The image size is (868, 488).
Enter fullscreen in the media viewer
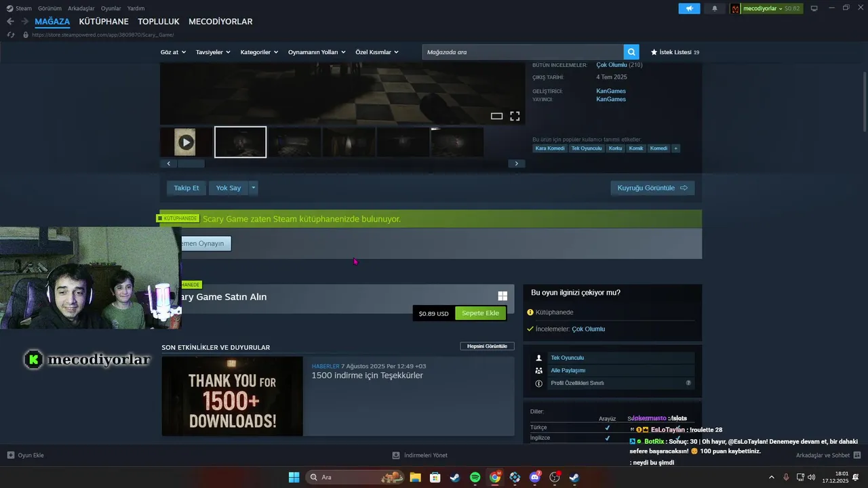(x=515, y=116)
